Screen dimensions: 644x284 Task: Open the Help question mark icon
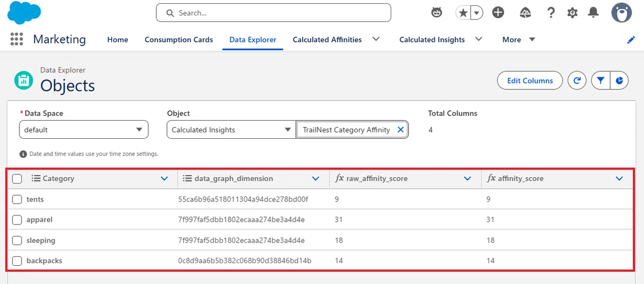pos(551,12)
